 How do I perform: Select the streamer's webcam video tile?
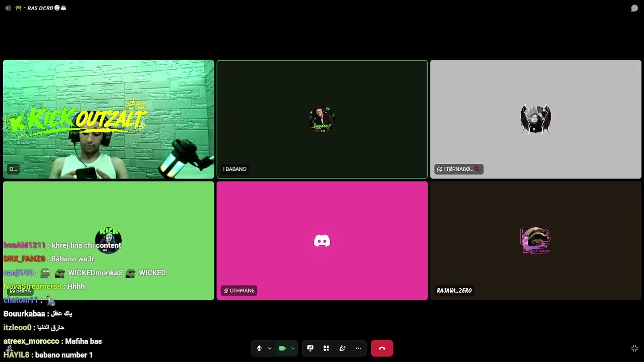coord(109,119)
